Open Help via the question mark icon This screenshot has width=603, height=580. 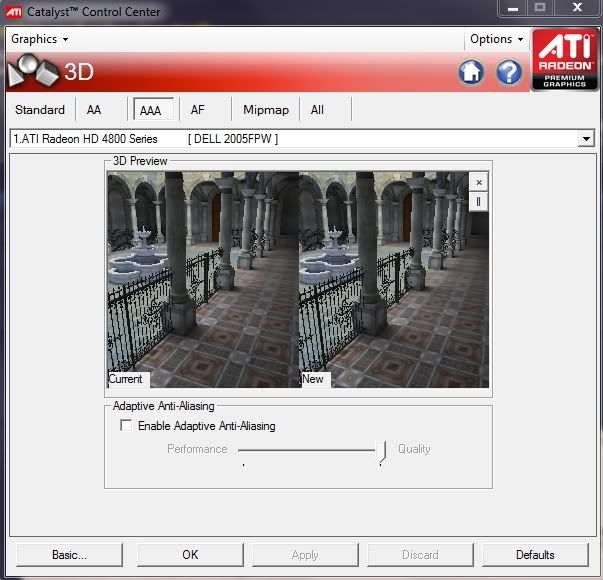[x=509, y=72]
